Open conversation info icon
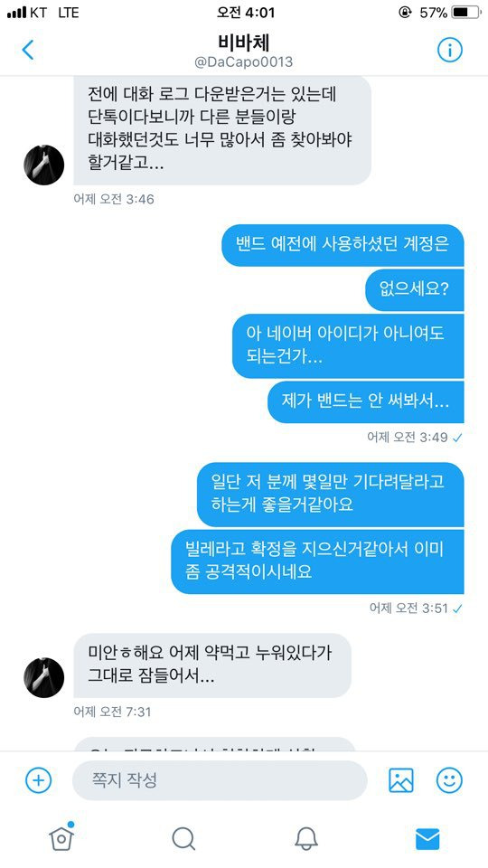488x868 pixels. (x=450, y=51)
